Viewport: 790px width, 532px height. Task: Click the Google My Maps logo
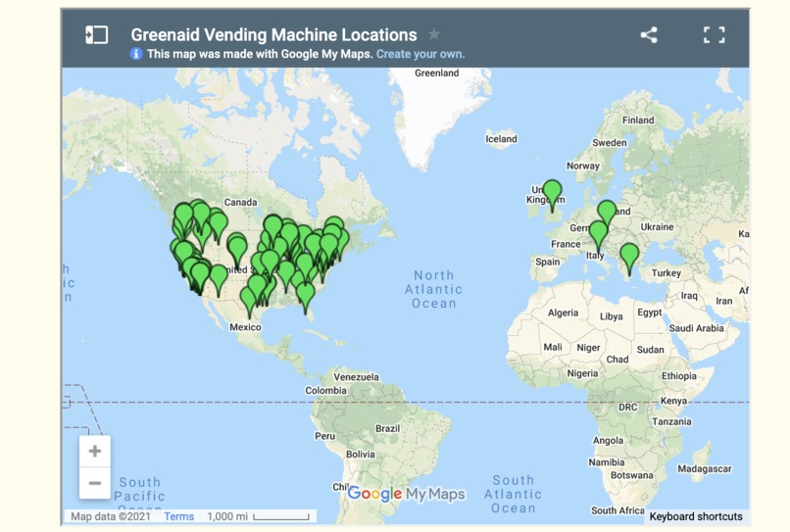[x=406, y=494]
